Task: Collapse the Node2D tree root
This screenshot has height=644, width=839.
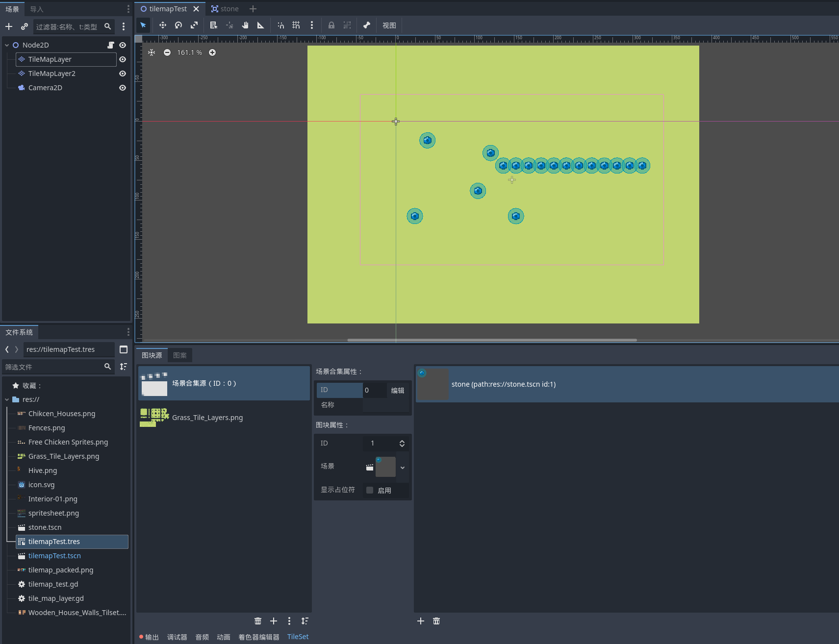Action: 7,45
